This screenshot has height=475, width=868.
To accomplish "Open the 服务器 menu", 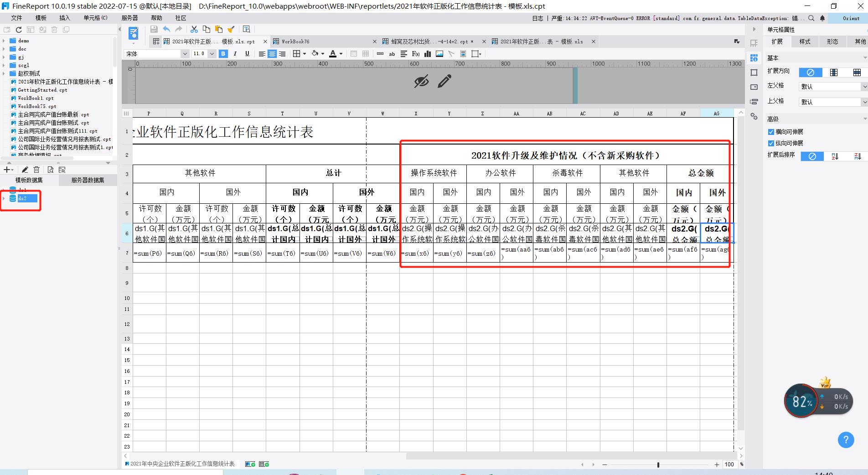I will (x=129, y=18).
